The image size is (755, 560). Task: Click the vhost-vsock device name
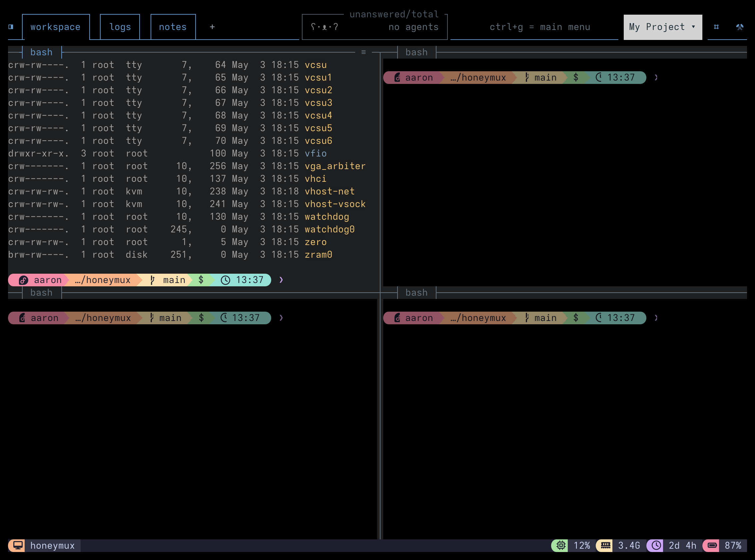tap(335, 204)
